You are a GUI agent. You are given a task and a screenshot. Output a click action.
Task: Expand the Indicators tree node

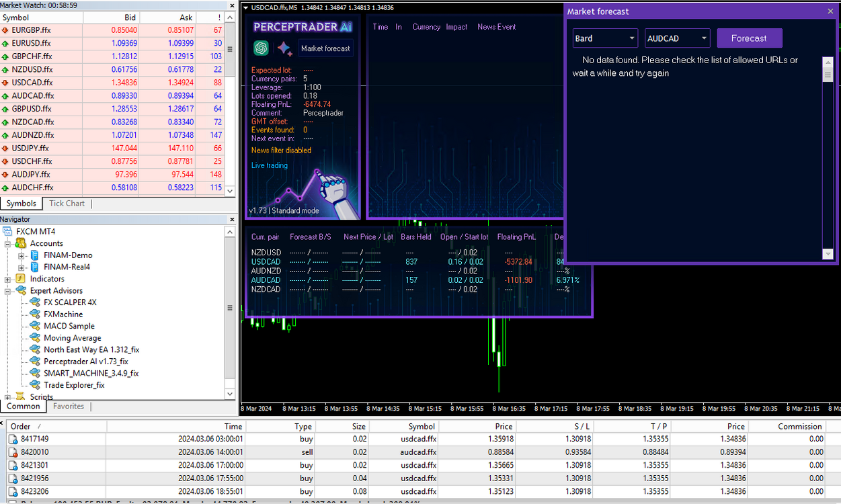(8, 279)
